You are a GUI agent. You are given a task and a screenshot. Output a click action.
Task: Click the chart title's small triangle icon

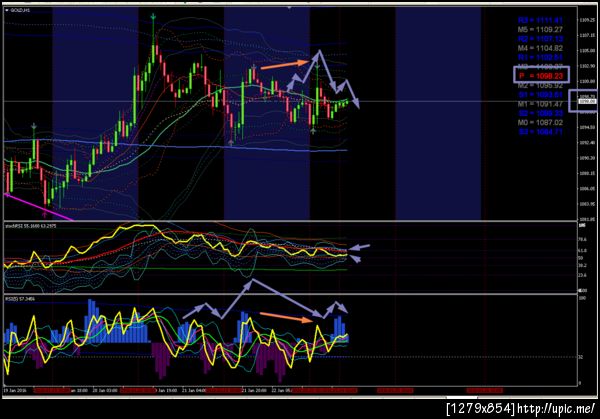7,10
